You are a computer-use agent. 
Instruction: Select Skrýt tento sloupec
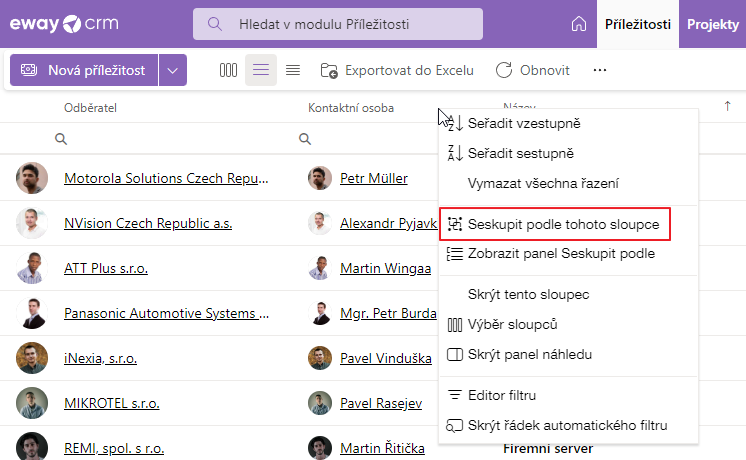point(568,294)
